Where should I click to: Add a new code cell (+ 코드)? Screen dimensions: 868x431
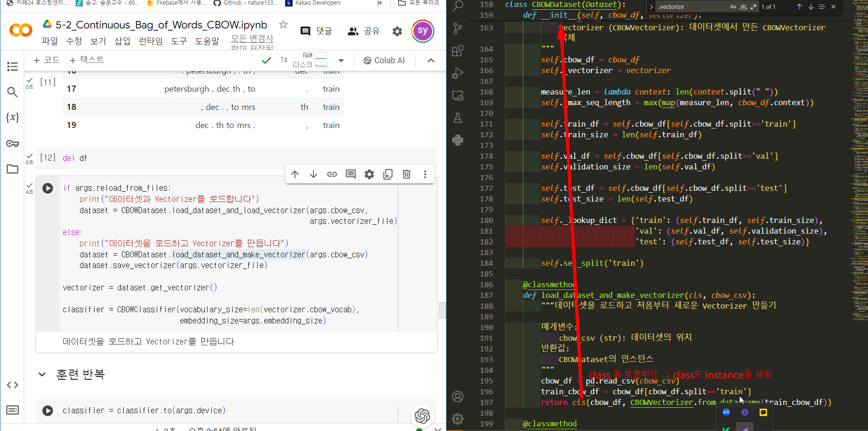click(47, 60)
